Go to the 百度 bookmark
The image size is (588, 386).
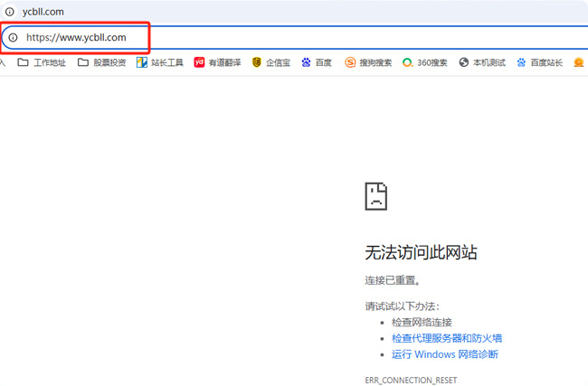coord(317,62)
